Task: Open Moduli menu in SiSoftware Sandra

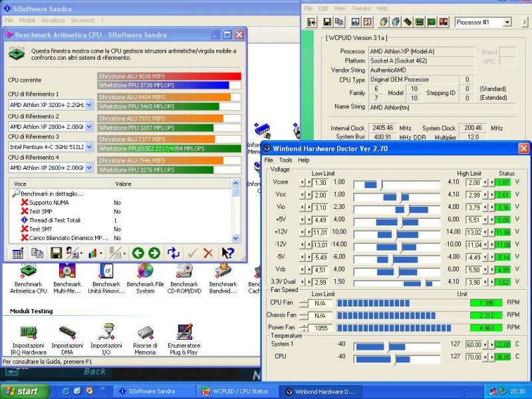Action: point(27,21)
